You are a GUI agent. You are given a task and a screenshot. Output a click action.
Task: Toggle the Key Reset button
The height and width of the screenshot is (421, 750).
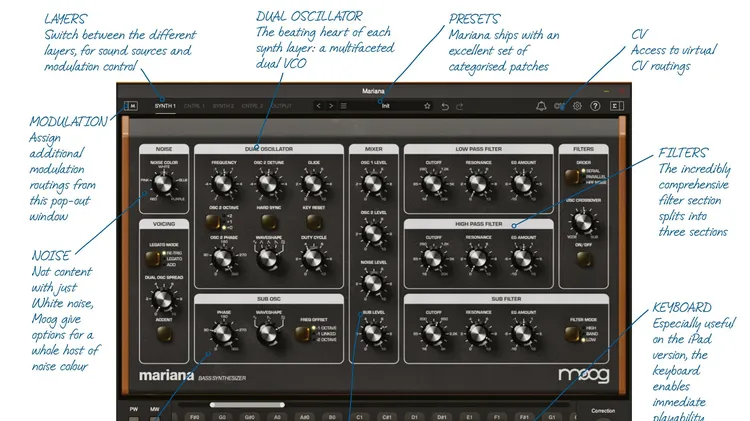[x=314, y=222]
